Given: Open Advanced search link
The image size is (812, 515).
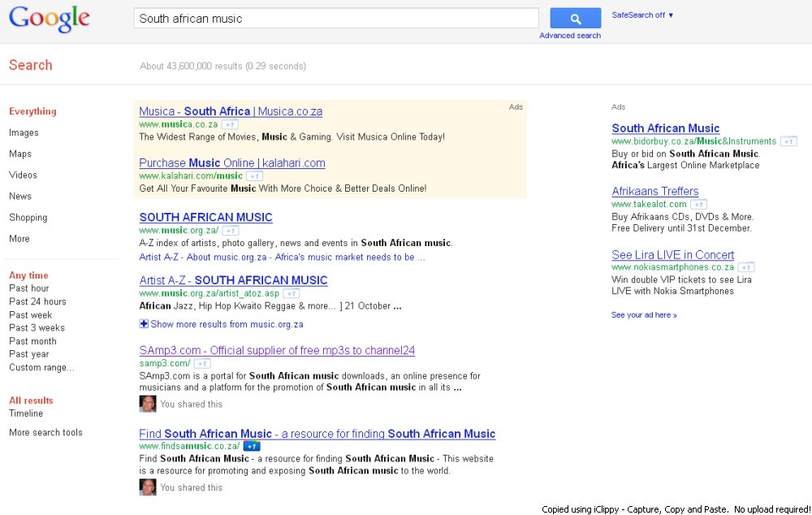Looking at the screenshot, I should tap(570, 35).
